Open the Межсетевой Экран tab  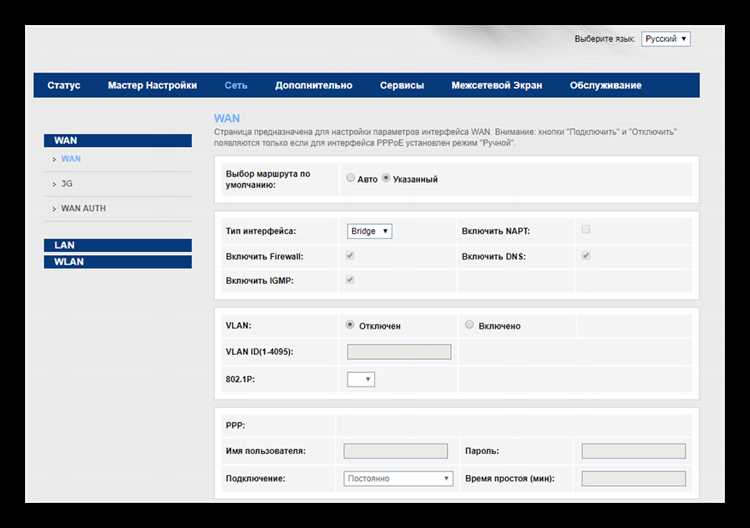pyautogui.click(x=496, y=85)
